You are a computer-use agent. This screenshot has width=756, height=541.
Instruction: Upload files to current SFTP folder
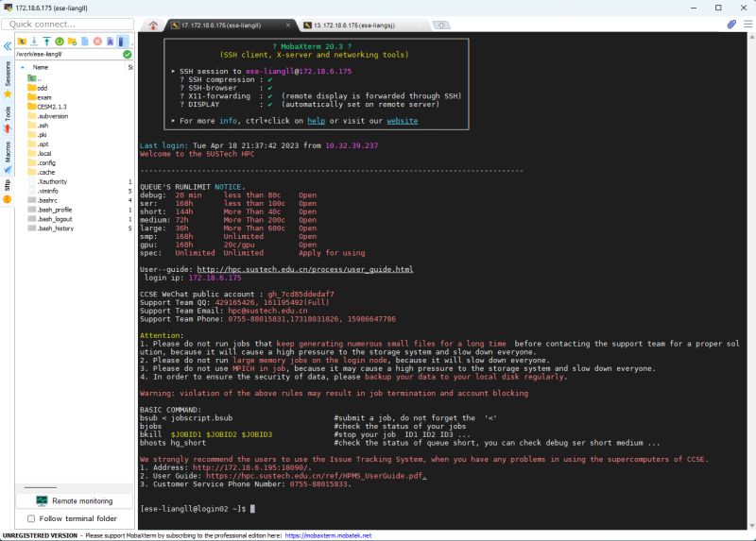pos(46,42)
